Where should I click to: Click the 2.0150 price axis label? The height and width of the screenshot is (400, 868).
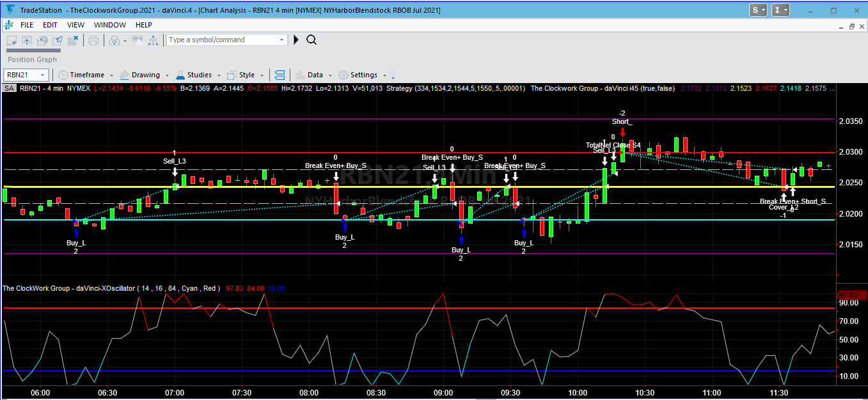pyautogui.click(x=851, y=244)
